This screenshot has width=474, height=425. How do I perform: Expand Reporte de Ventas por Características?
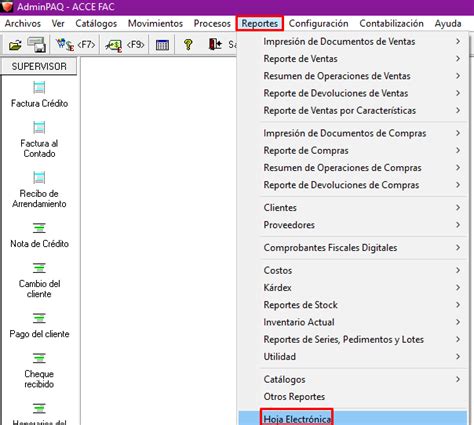pyautogui.click(x=353, y=111)
